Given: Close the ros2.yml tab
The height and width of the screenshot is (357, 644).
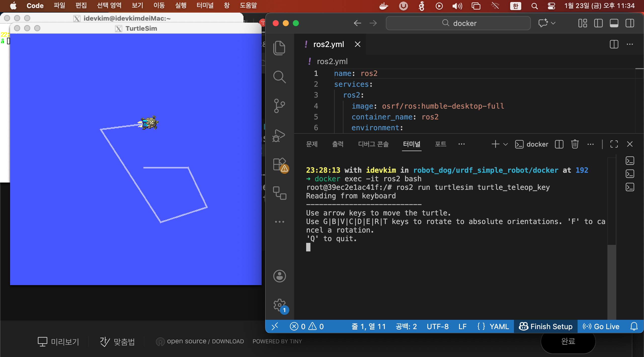Looking at the screenshot, I should (357, 44).
